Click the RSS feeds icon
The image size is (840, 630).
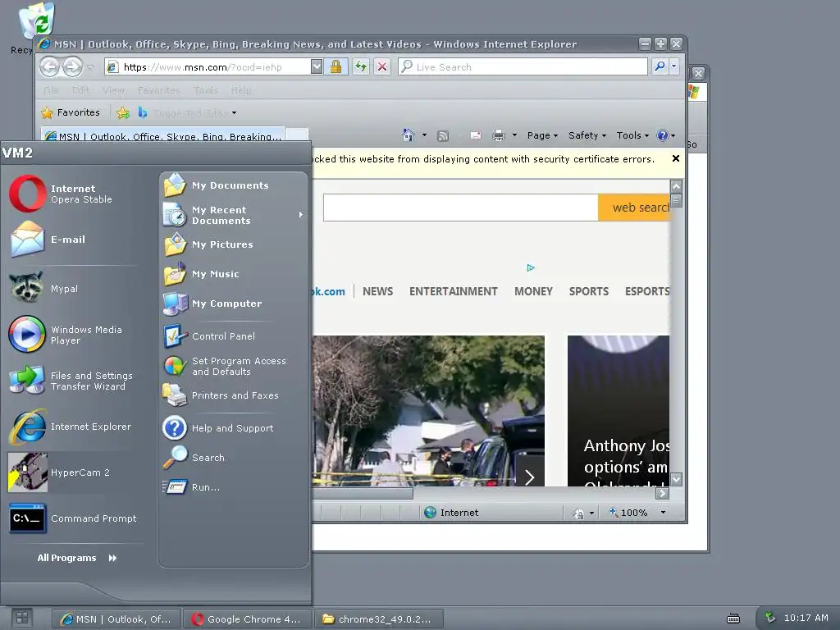click(x=443, y=136)
